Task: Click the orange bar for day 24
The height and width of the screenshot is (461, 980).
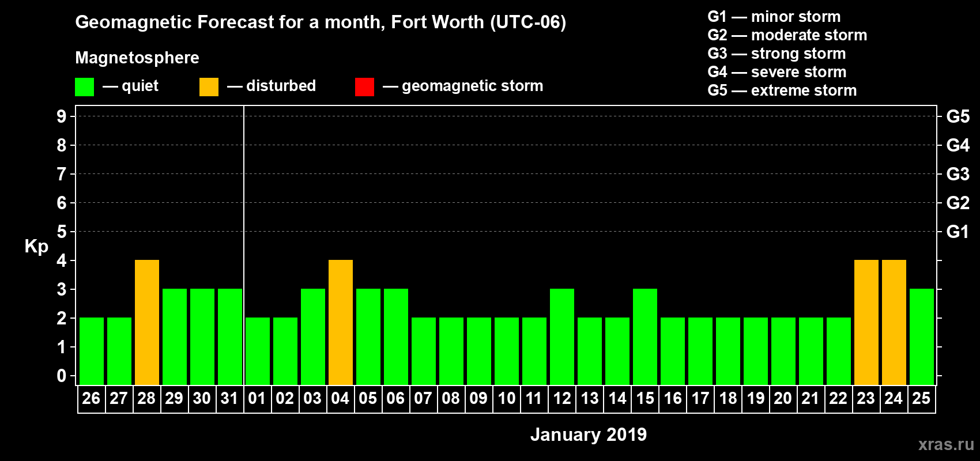Action: tap(894, 323)
